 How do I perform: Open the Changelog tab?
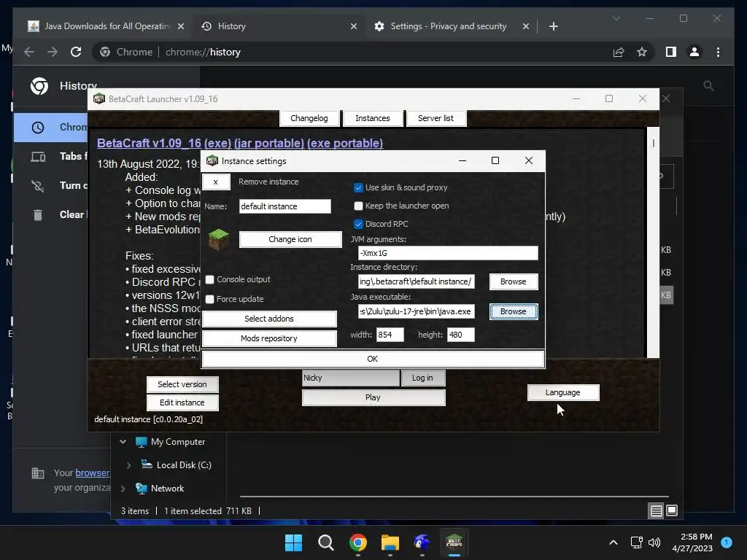pyautogui.click(x=309, y=118)
